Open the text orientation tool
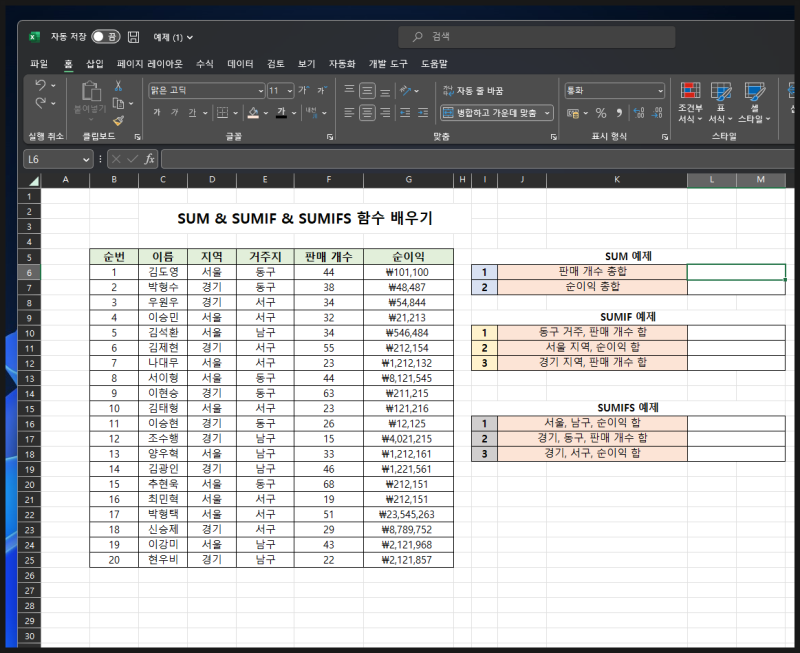The width and height of the screenshot is (800, 653). point(406,90)
